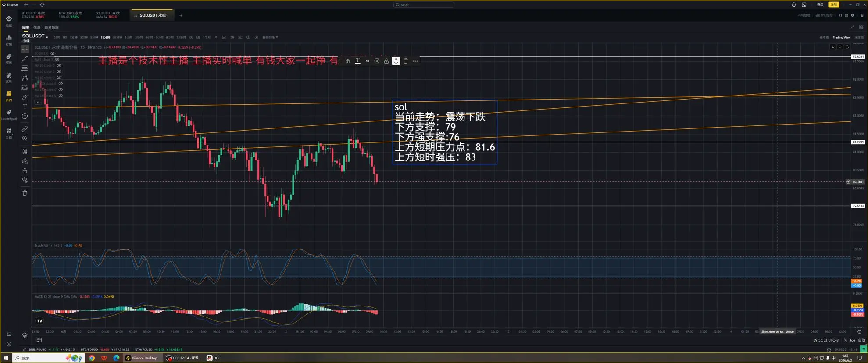The height and width of the screenshot is (363, 868).
Task: Open the 信息 info tab
Action: pyautogui.click(x=37, y=28)
